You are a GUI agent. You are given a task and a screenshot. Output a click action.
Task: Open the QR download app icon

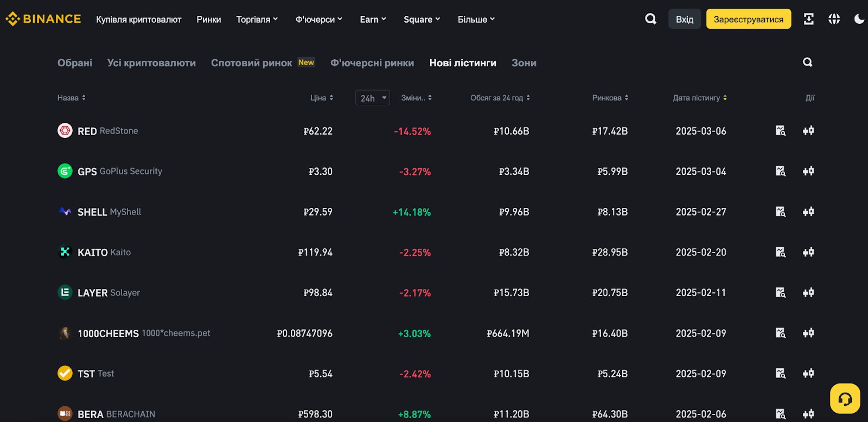pyautogui.click(x=808, y=19)
